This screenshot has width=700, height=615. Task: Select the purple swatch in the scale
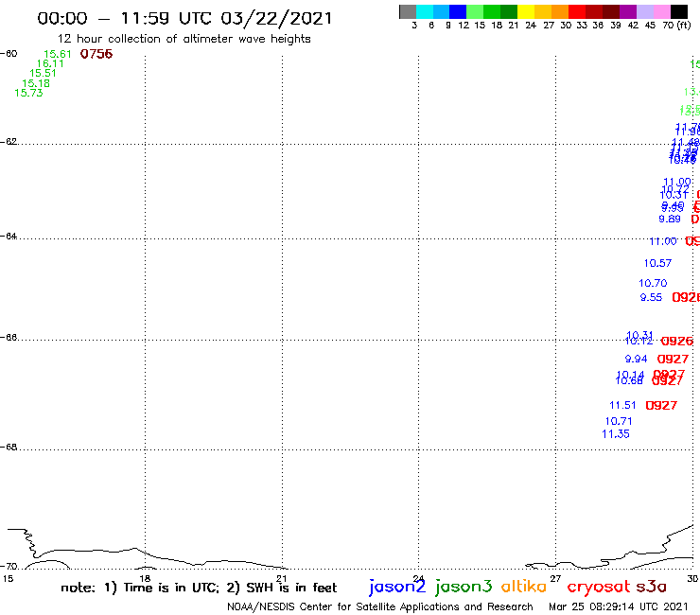point(627,11)
